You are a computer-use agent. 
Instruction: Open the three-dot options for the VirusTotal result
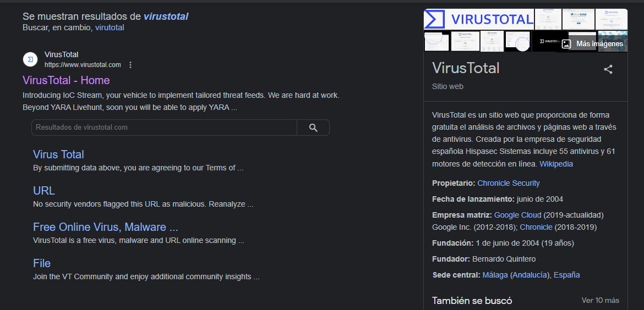click(x=130, y=65)
